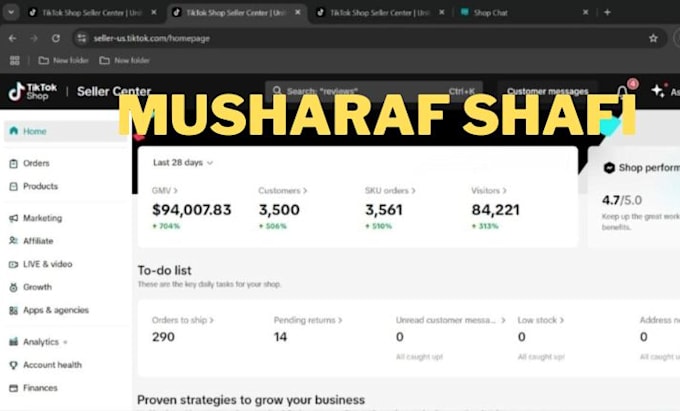Open the Customers details link
The height and width of the screenshot is (411, 680).
point(283,190)
